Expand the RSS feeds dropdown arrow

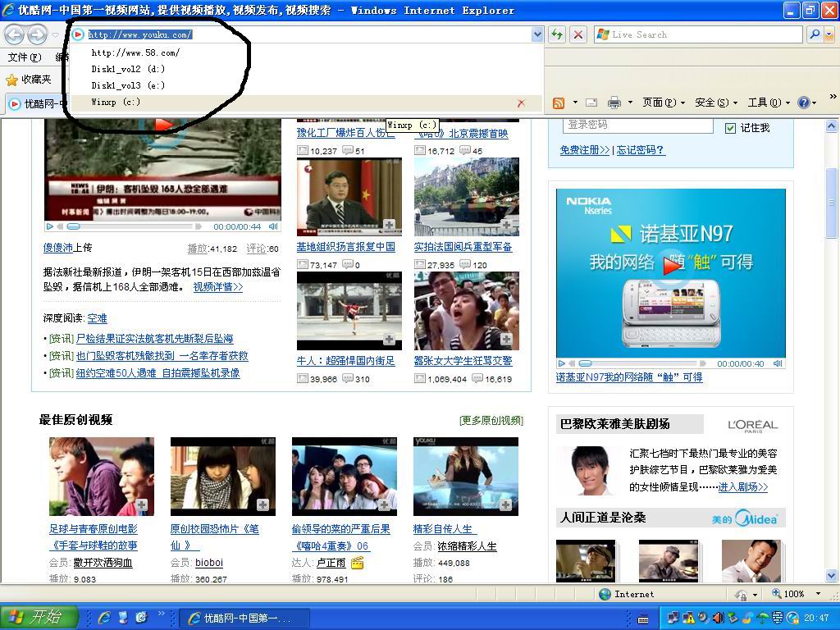click(575, 103)
